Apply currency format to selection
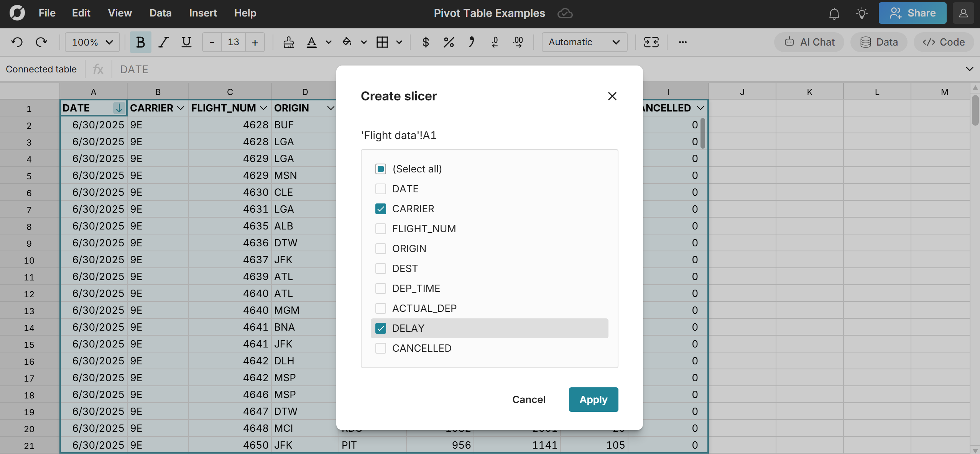980x454 pixels. 425,42
